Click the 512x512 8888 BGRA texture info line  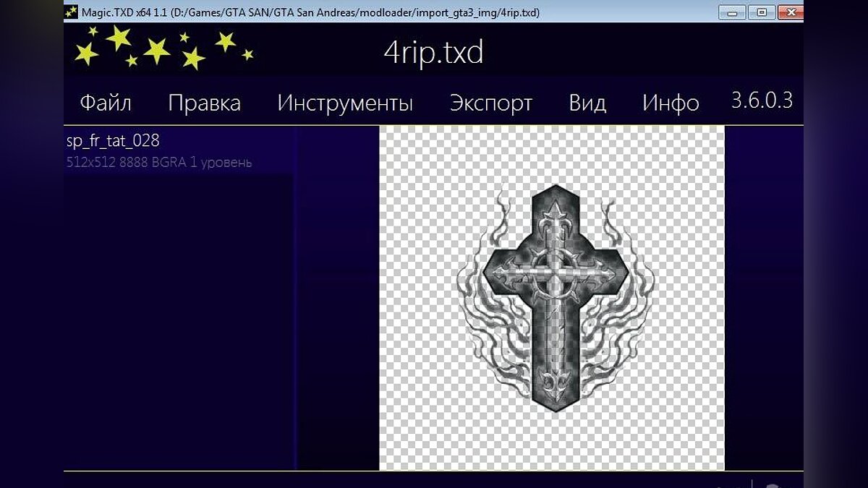tap(159, 163)
